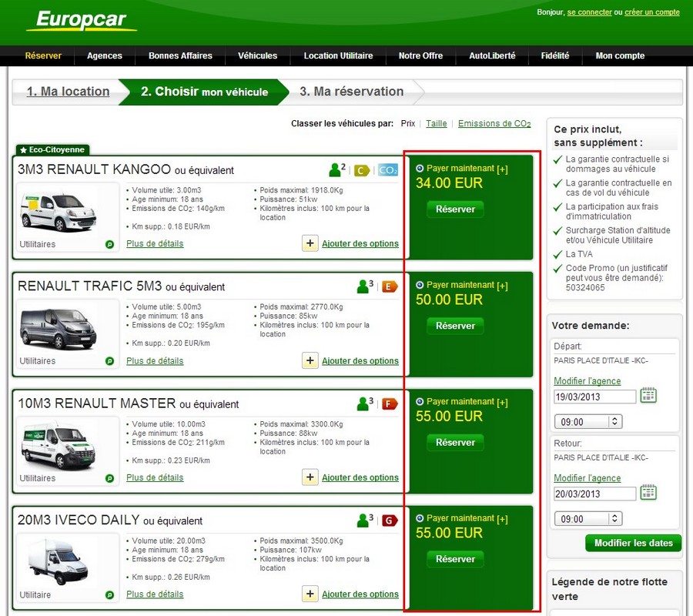
Task: Go back to step 1. Ma location
Action: (68, 92)
